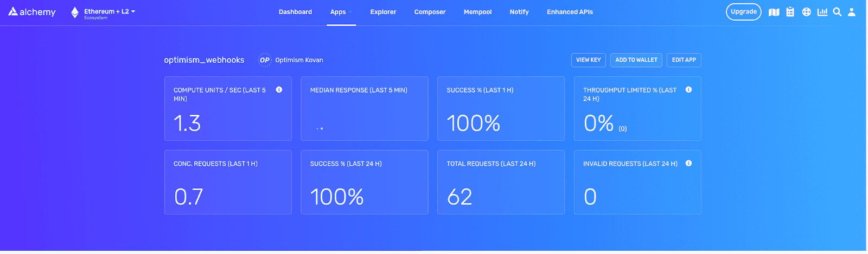Viewport: 868px width, 254px height.
Task: Open the bar chart usage icon
Action: tap(822, 12)
